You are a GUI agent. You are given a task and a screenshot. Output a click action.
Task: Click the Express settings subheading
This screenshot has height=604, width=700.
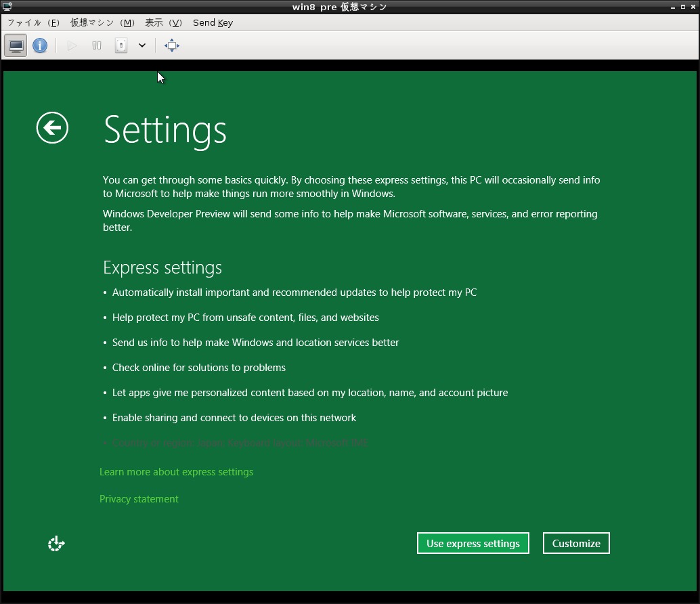click(162, 267)
